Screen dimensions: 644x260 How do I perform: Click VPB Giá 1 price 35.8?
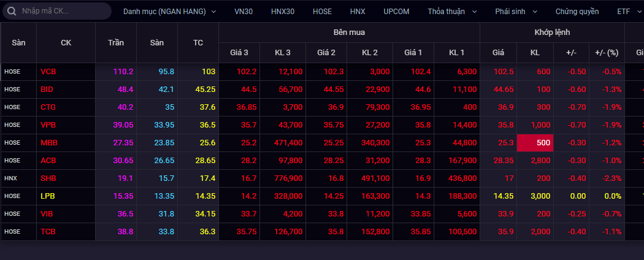(423, 125)
